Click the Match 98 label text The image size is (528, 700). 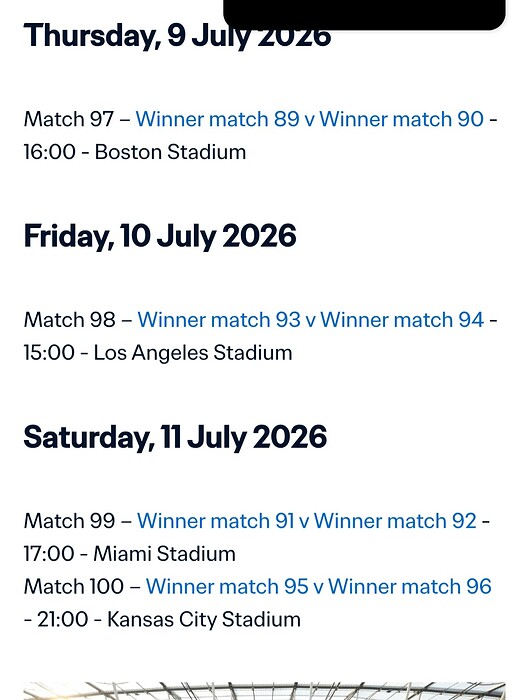point(69,320)
